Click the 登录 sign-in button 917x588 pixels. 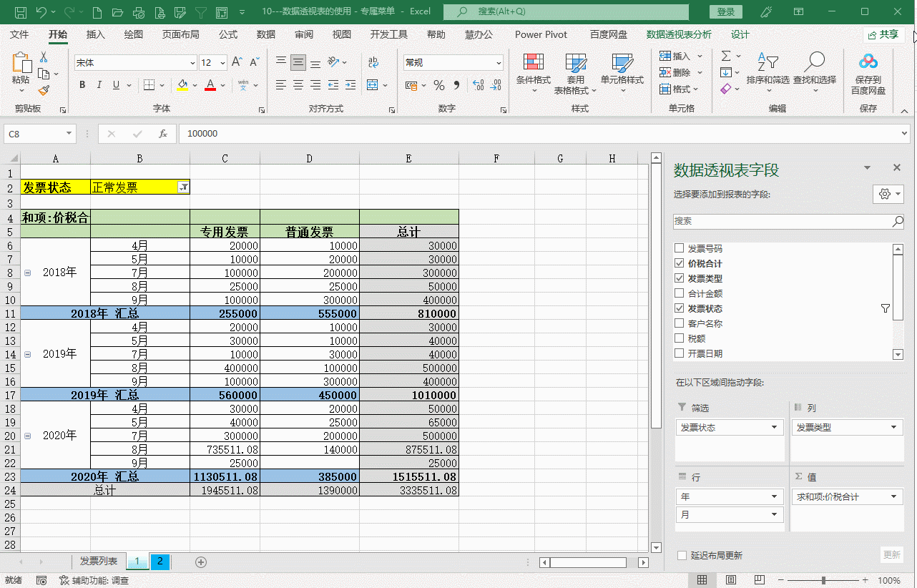[726, 11]
